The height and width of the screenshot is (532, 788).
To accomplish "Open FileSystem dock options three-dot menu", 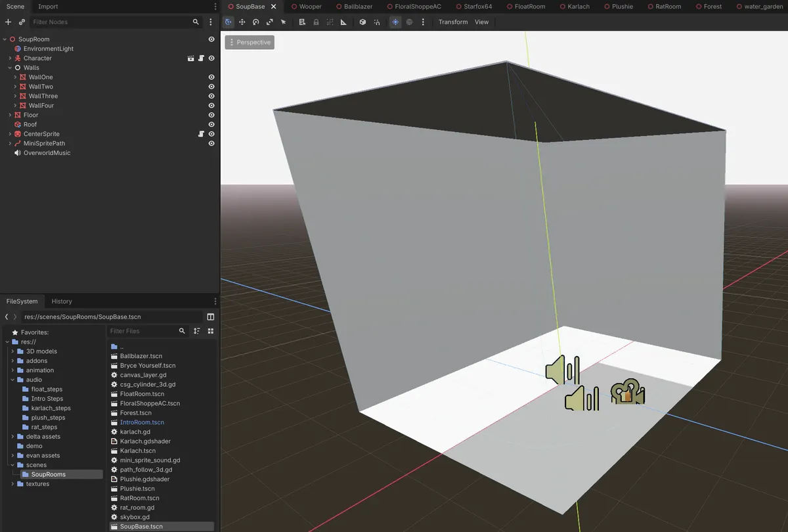I will coord(215,301).
